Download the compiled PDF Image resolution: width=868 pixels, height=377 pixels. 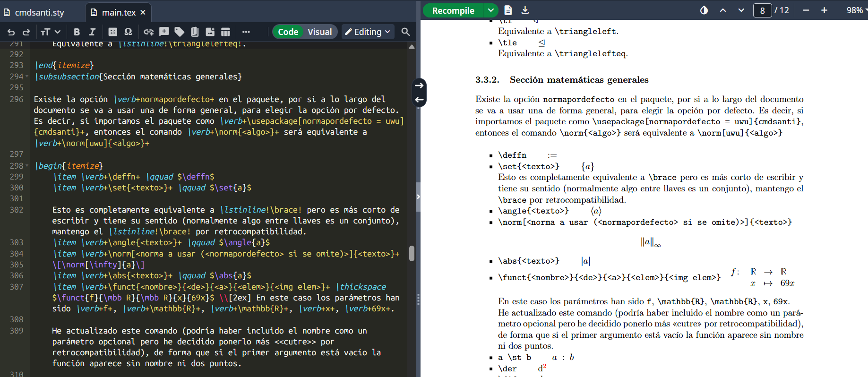[525, 10]
